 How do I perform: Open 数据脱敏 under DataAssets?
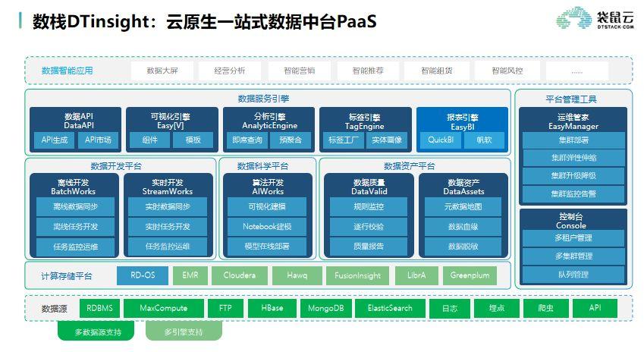[463, 247]
